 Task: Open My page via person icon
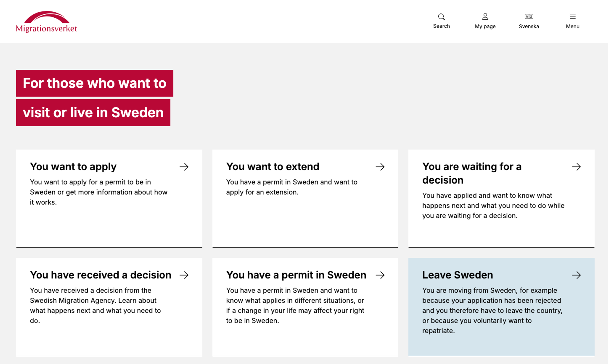click(x=485, y=16)
